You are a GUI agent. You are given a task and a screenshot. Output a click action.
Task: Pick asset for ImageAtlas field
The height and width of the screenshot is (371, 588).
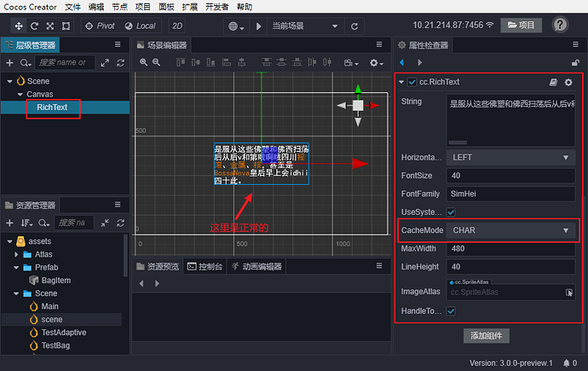pyautogui.click(x=569, y=293)
